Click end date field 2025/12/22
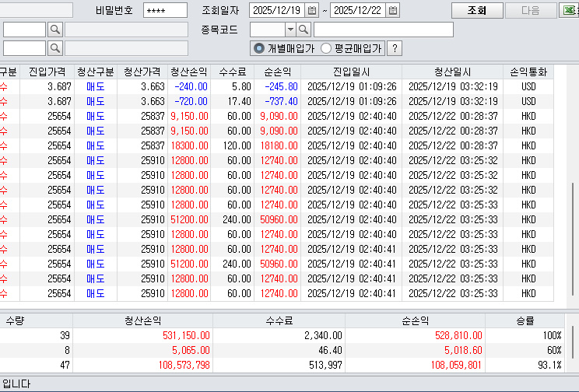579x392 pixels. (x=358, y=10)
